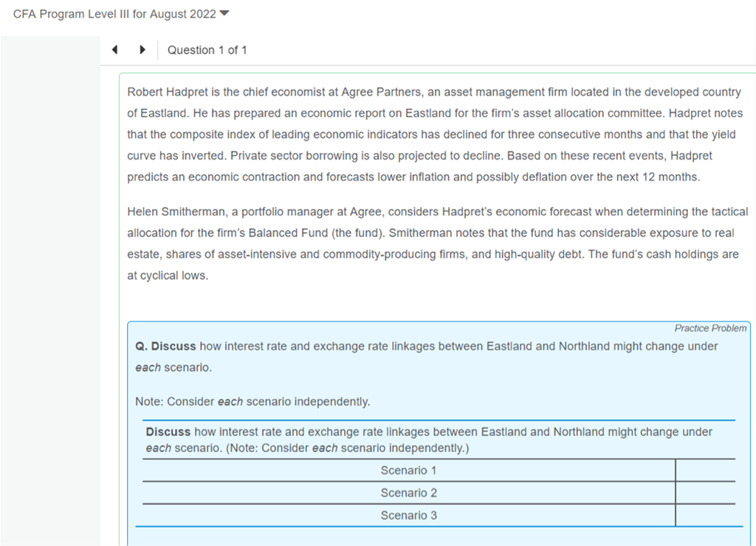Go to the previous question arrow
The height and width of the screenshot is (546, 756).
pos(114,50)
